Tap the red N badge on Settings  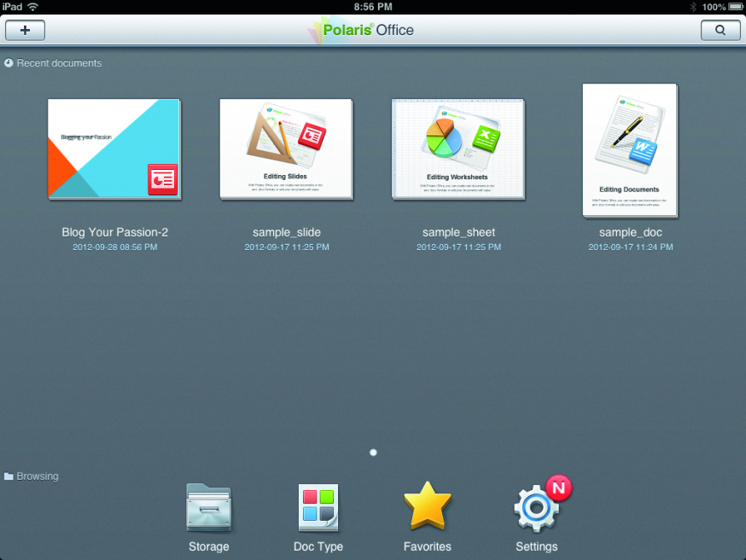(558, 487)
